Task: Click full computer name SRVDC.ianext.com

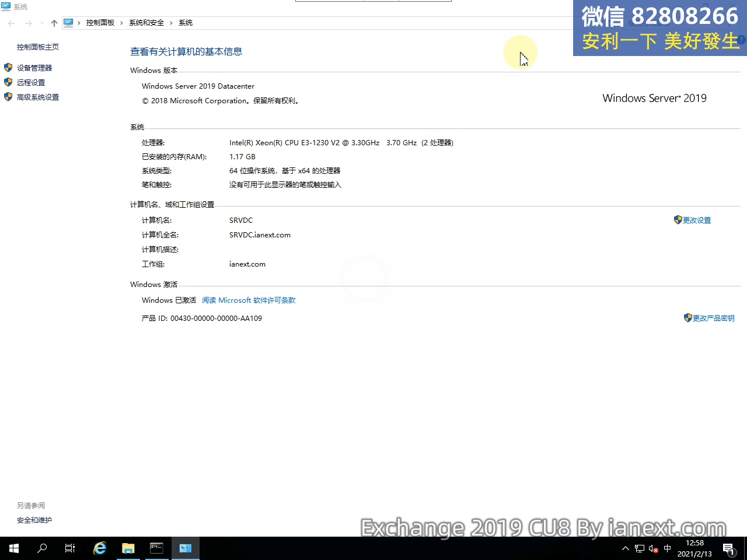Action: (x=260, y=235)
